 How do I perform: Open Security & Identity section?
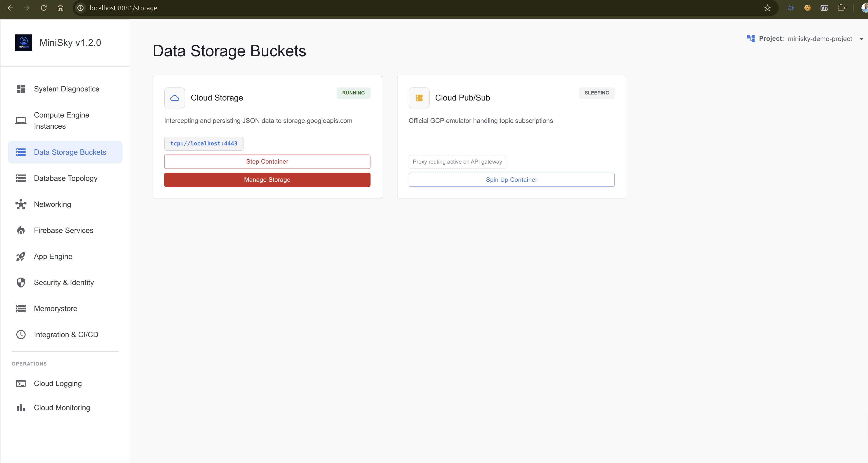pos(65,282)
